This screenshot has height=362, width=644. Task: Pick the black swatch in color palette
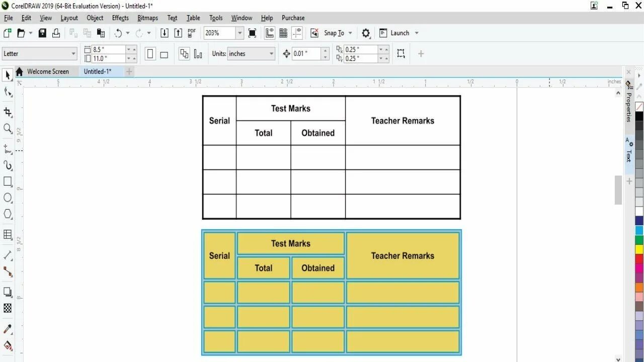(x=639, y=116)
